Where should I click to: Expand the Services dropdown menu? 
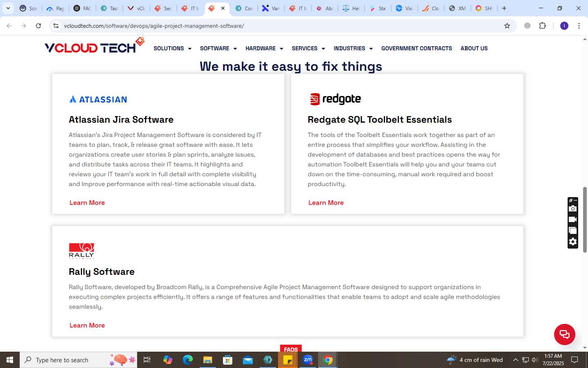(308, 48)
